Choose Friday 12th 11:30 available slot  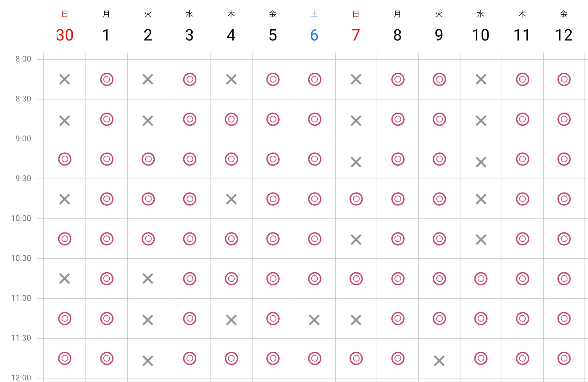pos(564,358)
